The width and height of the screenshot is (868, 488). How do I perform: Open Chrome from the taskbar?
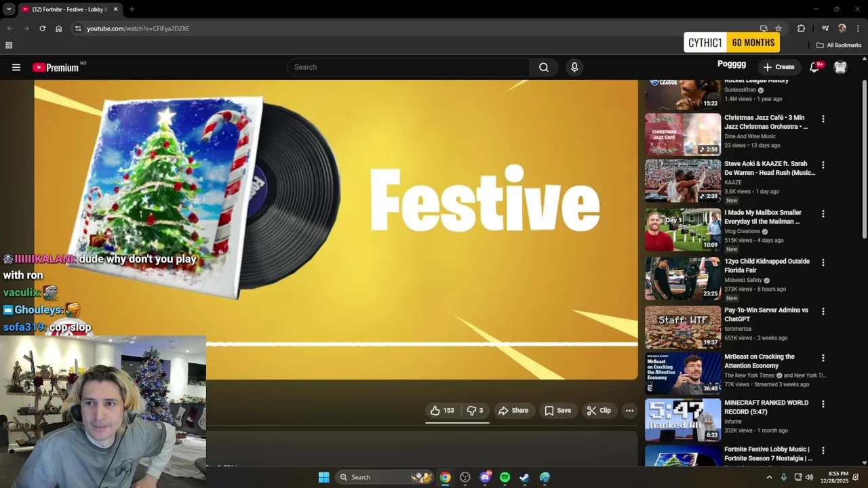445,477
